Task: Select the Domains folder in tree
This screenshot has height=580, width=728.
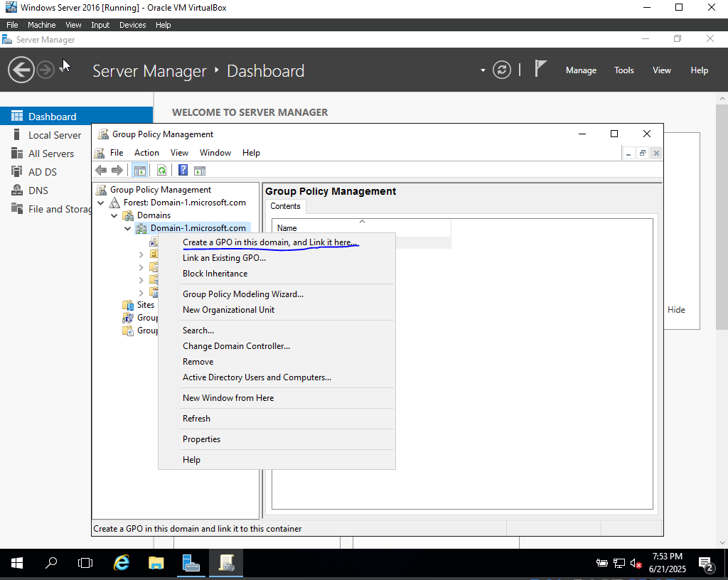Action: click(x=154, y=215)
